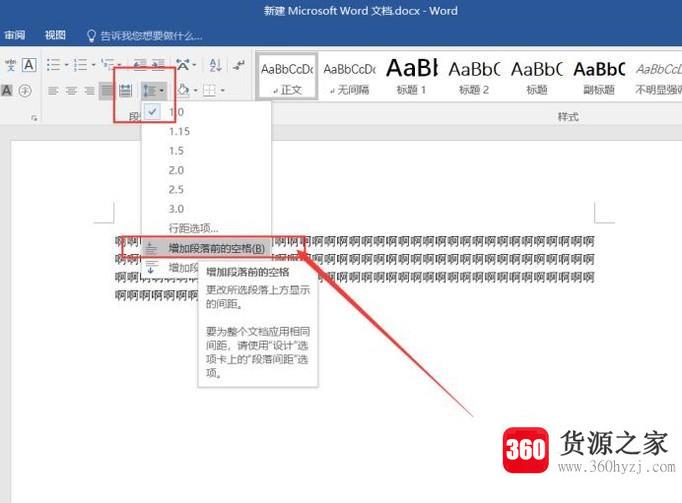This screenshot has height=503, width=682.
Task: Align text to the right
Action: [x=89, y=91]
